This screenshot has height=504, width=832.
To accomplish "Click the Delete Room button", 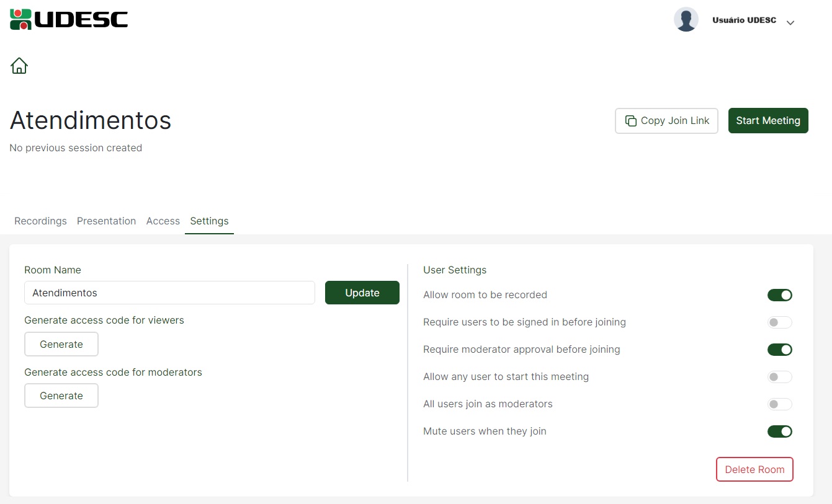I will pos(754,470).
